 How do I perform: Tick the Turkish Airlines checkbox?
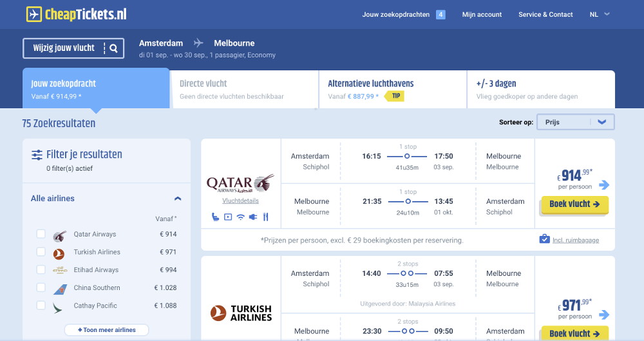click(x=41, y=251)
